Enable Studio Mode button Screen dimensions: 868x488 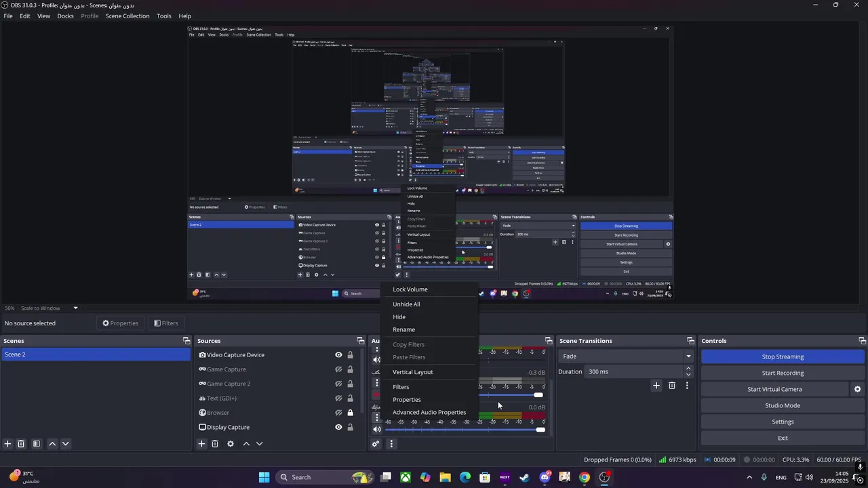point(783,405)
